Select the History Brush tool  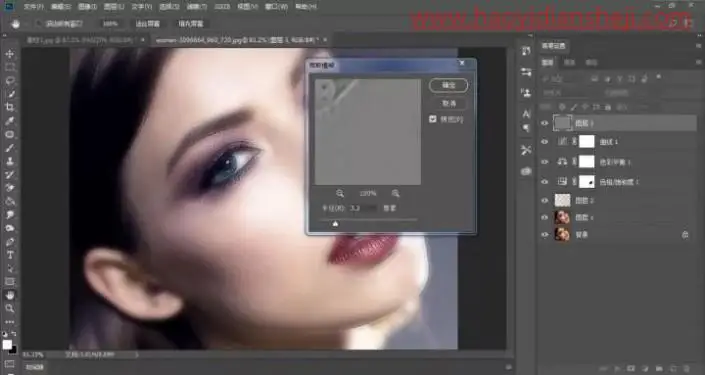[x=9, y=174]
